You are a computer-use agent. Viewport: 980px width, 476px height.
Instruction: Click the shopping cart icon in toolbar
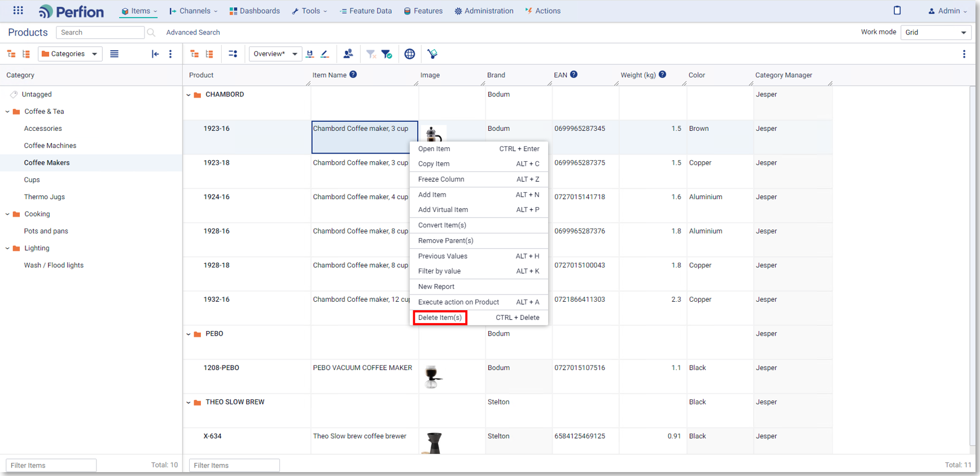[x=432, y=54]
